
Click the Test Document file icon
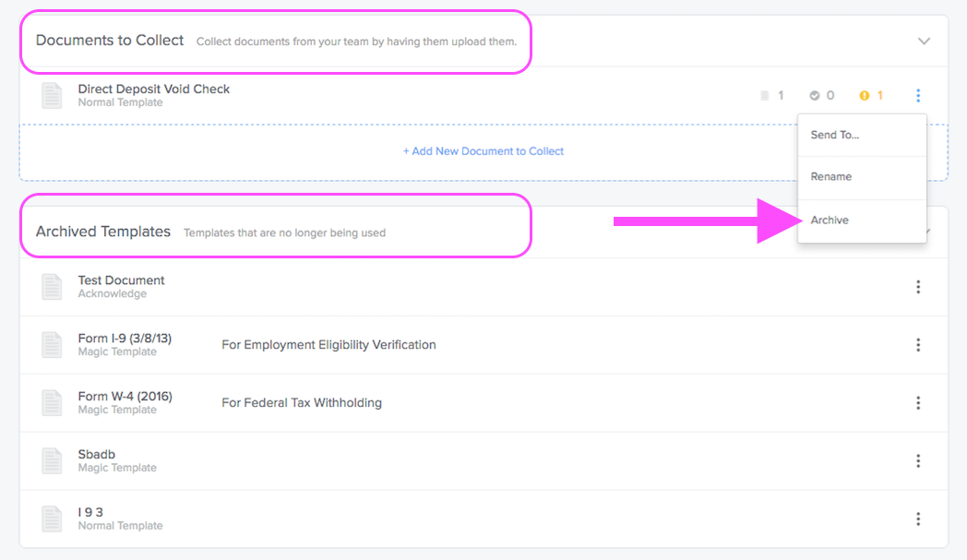[x=52, y=287]
